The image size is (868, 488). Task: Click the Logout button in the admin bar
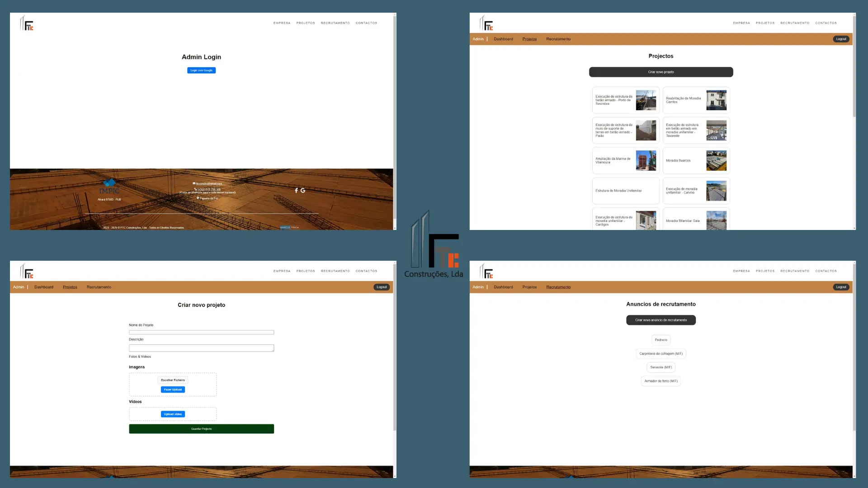point(840,39)
